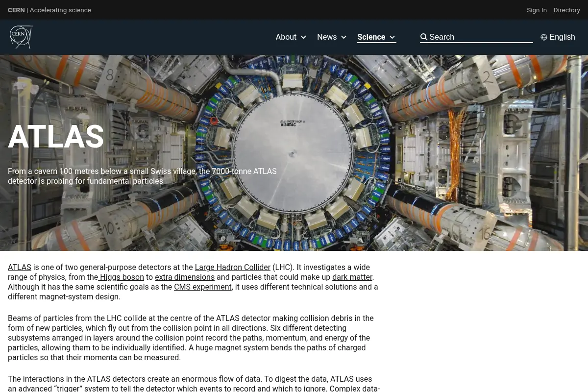Expand the Science menu chevron
This screenshot has width=588, height=392.
[392, 37]
